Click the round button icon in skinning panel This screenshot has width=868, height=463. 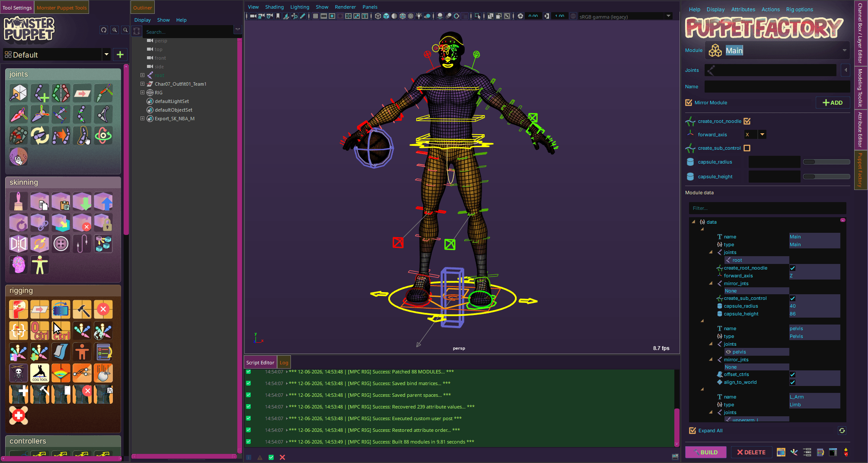pyautogui.click(x=61, y=244)
